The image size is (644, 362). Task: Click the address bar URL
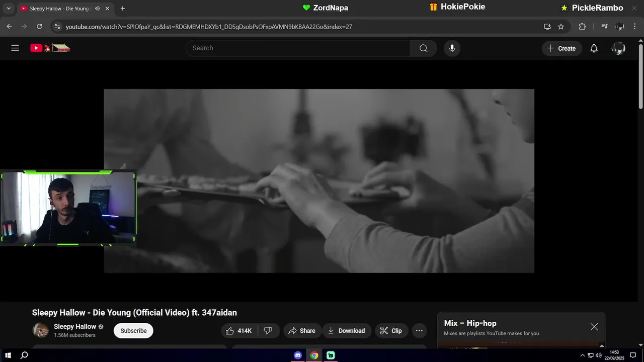tap(209, 27)
